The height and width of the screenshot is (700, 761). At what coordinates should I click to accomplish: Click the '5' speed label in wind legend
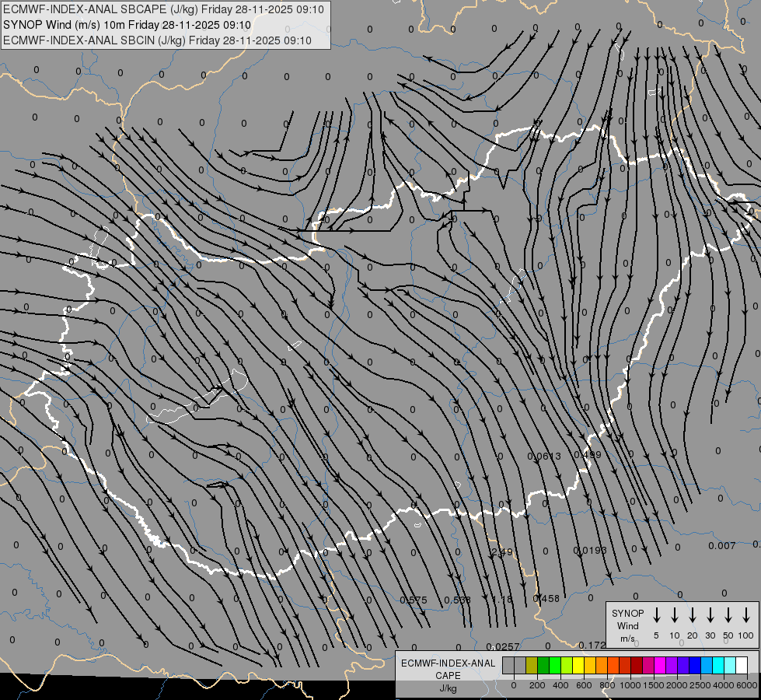click(656, 636)
